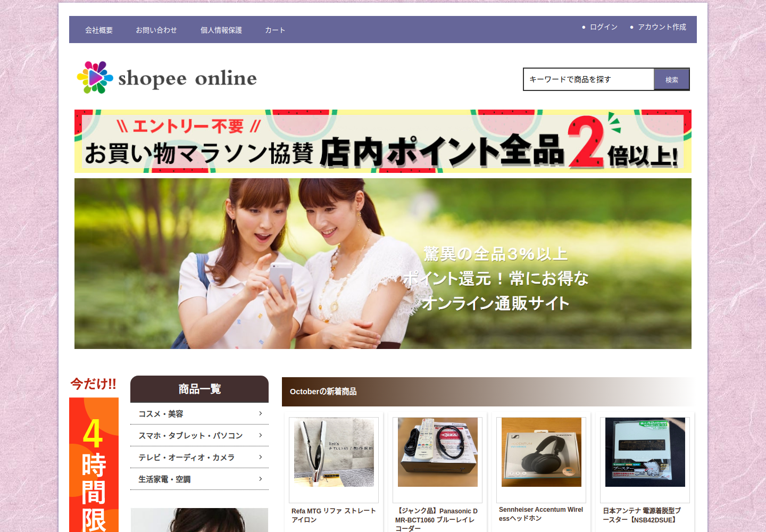Click the Refa MTG リファ ストレートアイロン title
The height and width of the screenshot is (532, 766).
[334, 516]
